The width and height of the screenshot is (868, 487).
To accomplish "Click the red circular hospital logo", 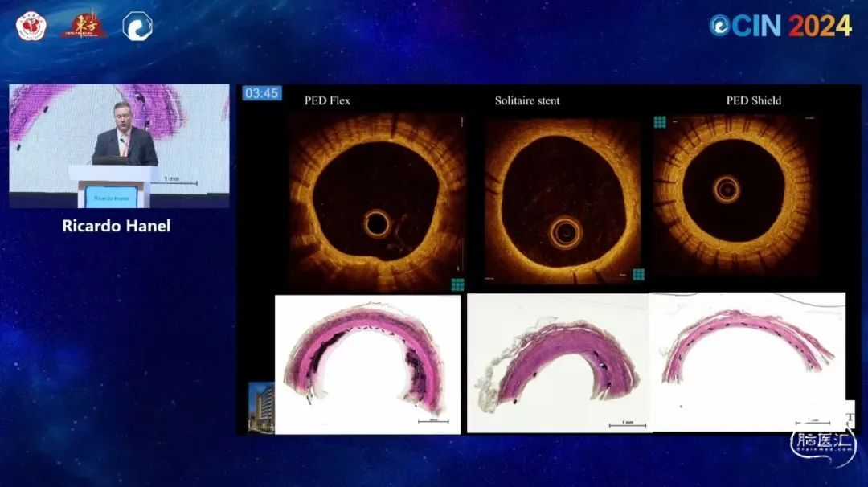I will 31,26.
